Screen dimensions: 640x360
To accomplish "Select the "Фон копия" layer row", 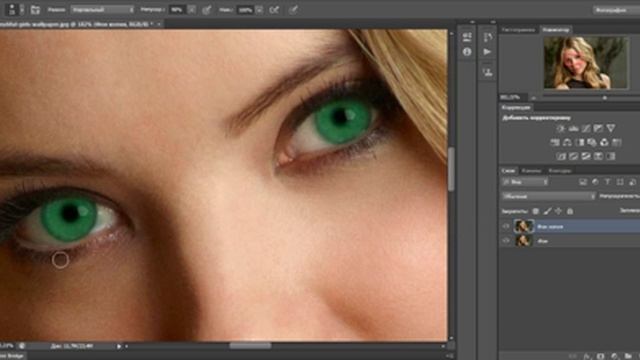I will (x=570, y=226).
